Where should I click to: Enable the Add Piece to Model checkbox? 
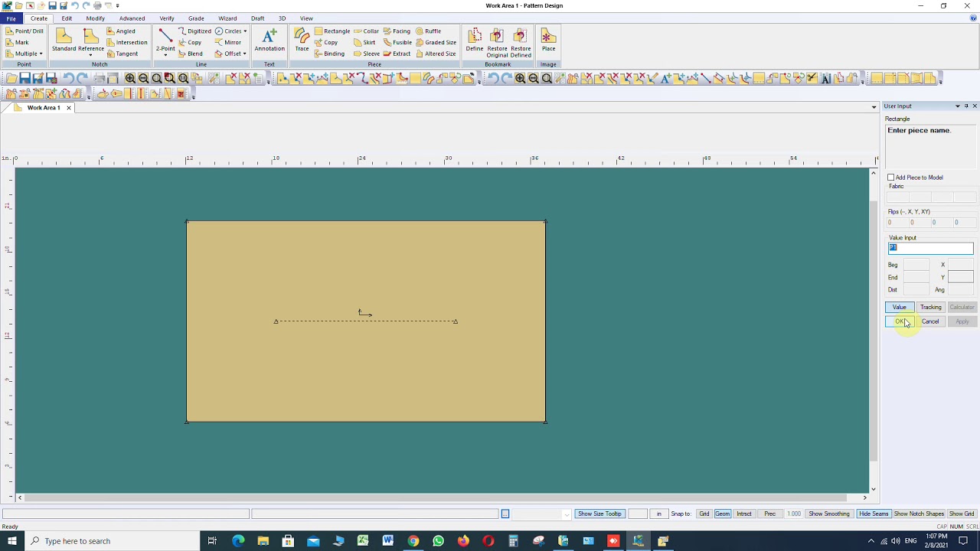point(891,178)
